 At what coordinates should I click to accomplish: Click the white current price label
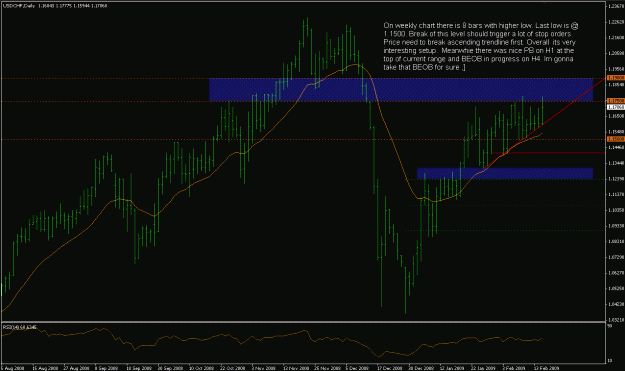coord(615,107)
